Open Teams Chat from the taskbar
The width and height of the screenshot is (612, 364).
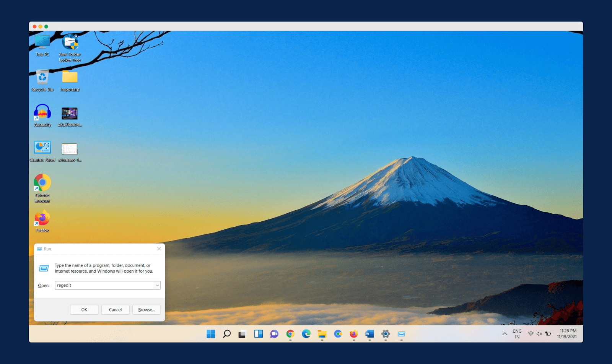pyautogui.click(x=274, y=334)
